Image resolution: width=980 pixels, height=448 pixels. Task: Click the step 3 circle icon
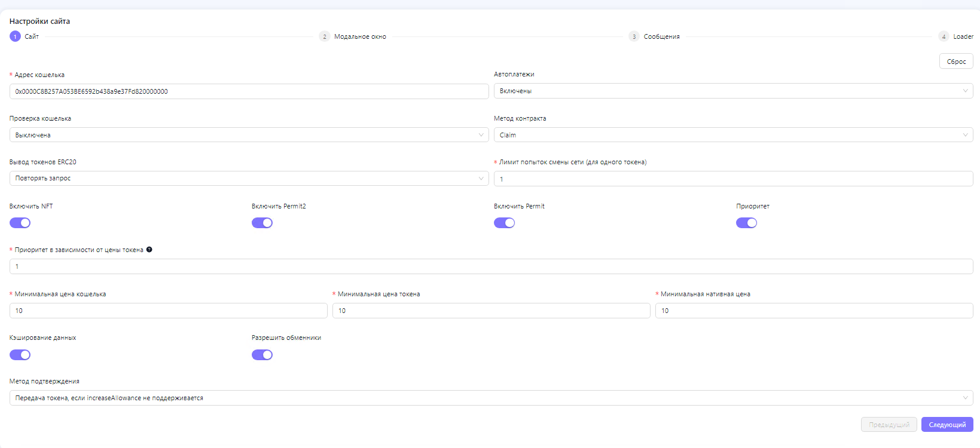(x=634, y=36)
